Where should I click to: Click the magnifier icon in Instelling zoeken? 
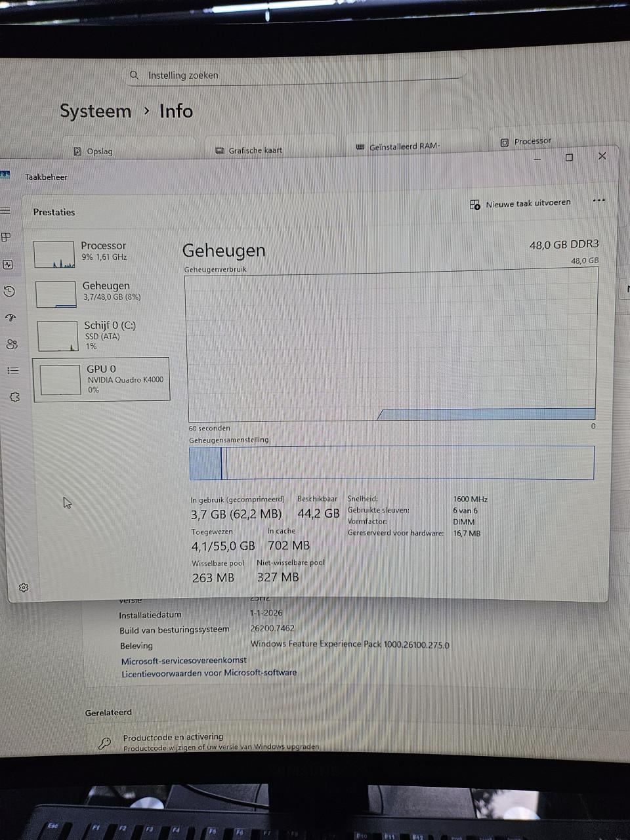134,75
